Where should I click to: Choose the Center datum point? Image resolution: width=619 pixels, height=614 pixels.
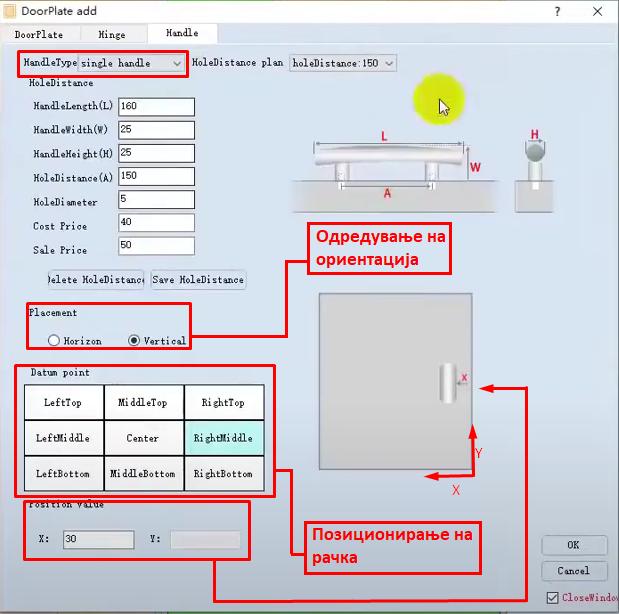[x=143, y=438]
